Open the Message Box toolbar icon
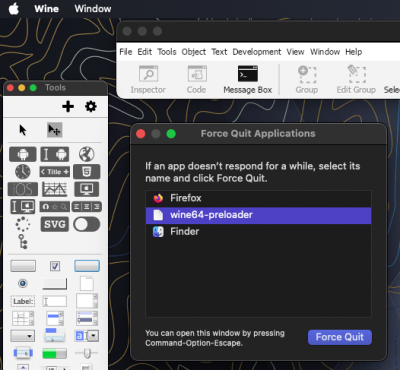 [x=248, y=79]
